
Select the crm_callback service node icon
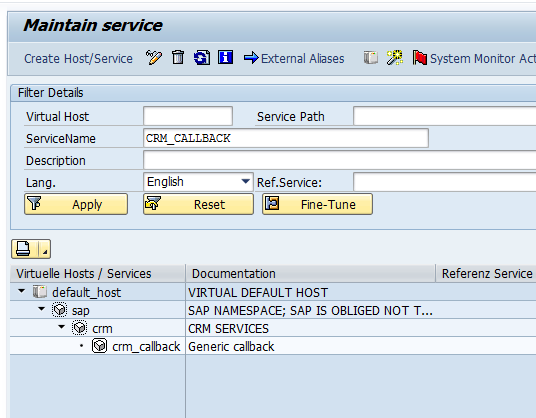(99, 346)
